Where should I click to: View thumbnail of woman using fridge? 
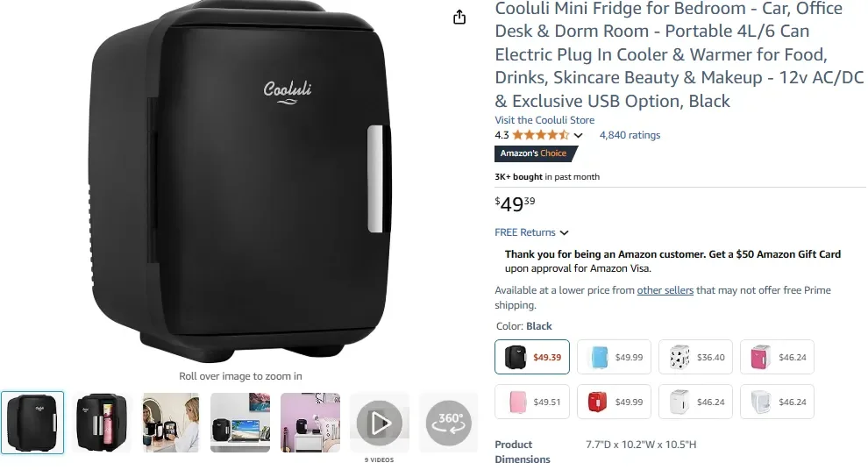[171, 423]
